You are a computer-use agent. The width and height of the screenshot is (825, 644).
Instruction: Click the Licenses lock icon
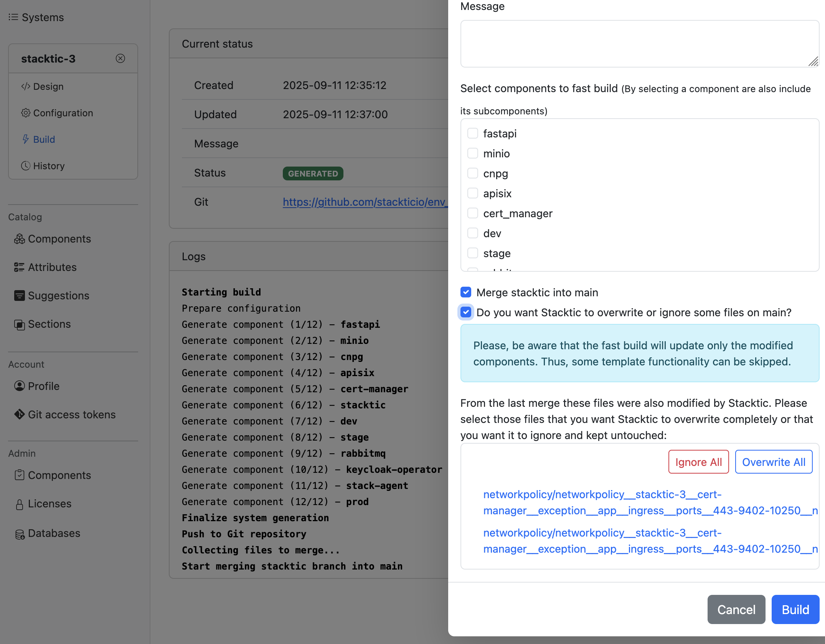coord(19,504)
